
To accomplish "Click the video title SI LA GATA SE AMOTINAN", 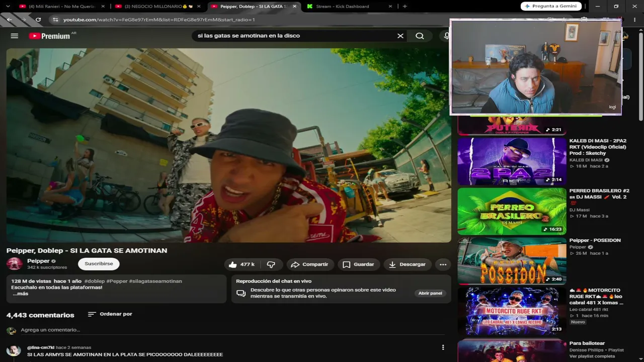I will coord(87,250).
